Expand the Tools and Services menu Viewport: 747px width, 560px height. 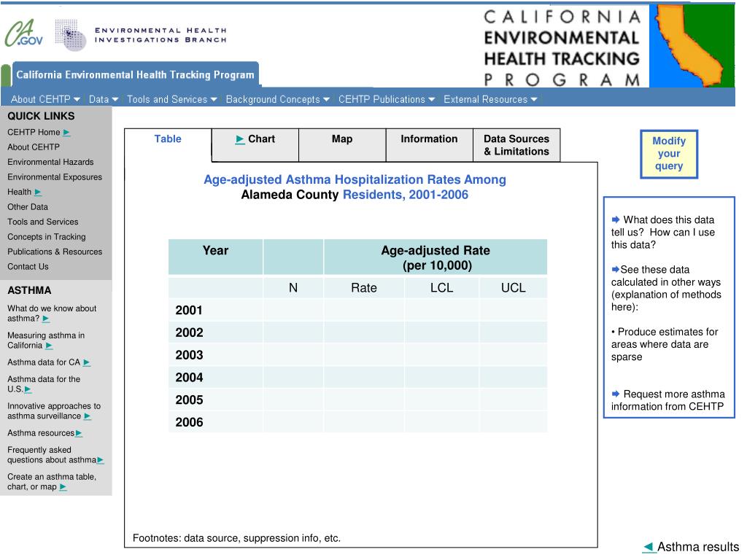pyautogui.click(x=172, y=99)
